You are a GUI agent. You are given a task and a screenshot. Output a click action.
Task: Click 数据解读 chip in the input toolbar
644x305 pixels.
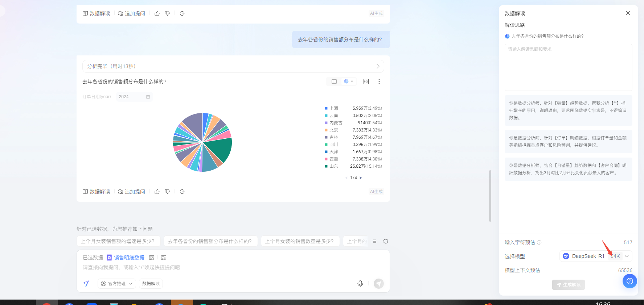tap(151, 284)
